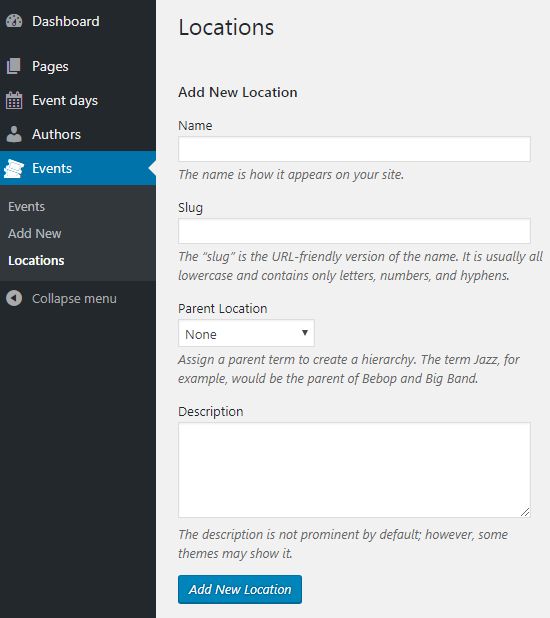This screenshot has height=618, width=550.
Task: Open Locations submenu link
Action: pyautogui.click(x=36, y=261)
